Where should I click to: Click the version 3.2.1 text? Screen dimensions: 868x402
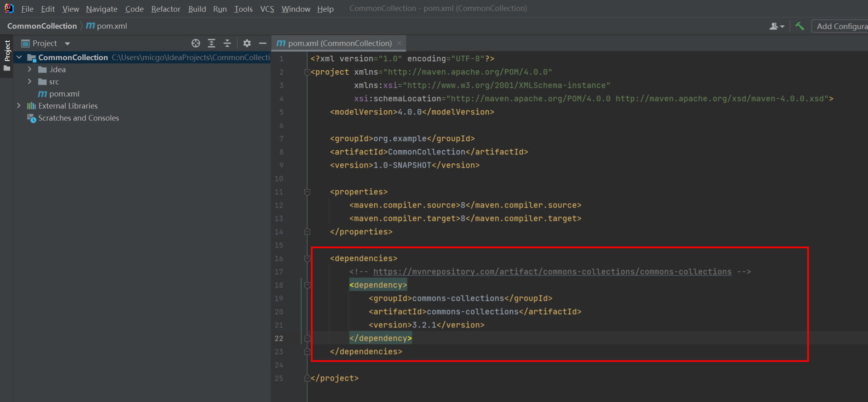tap(424, 325)
